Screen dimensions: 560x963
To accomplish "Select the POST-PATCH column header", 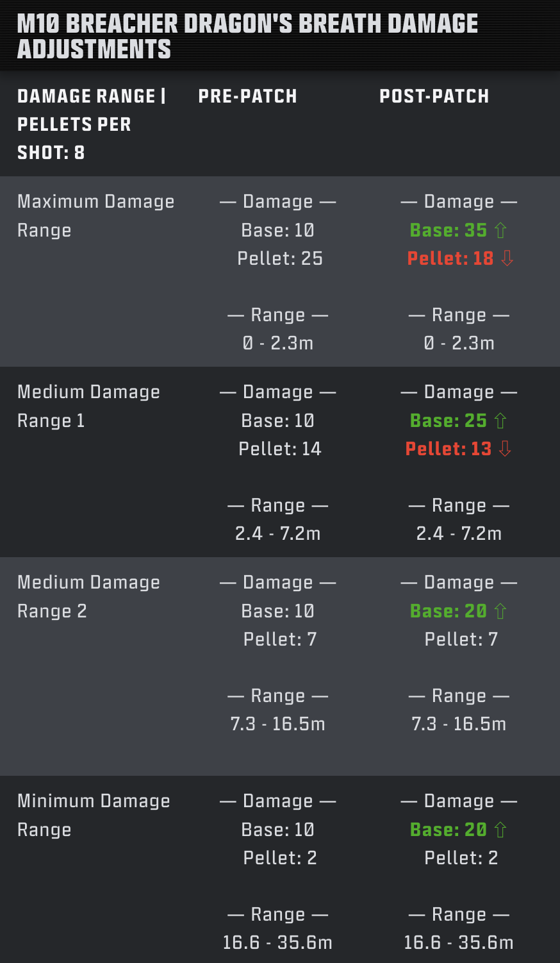I will click(x=434, y=96).
